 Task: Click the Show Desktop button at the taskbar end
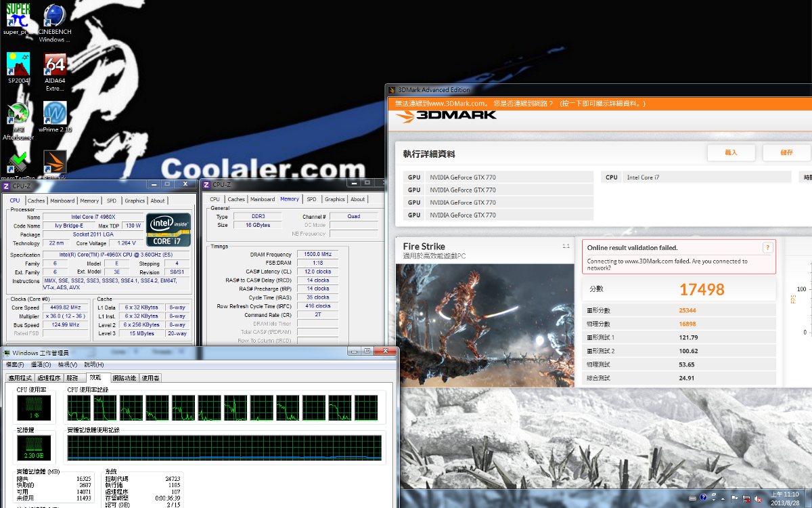pyautogui.click(x=807, y=498)
